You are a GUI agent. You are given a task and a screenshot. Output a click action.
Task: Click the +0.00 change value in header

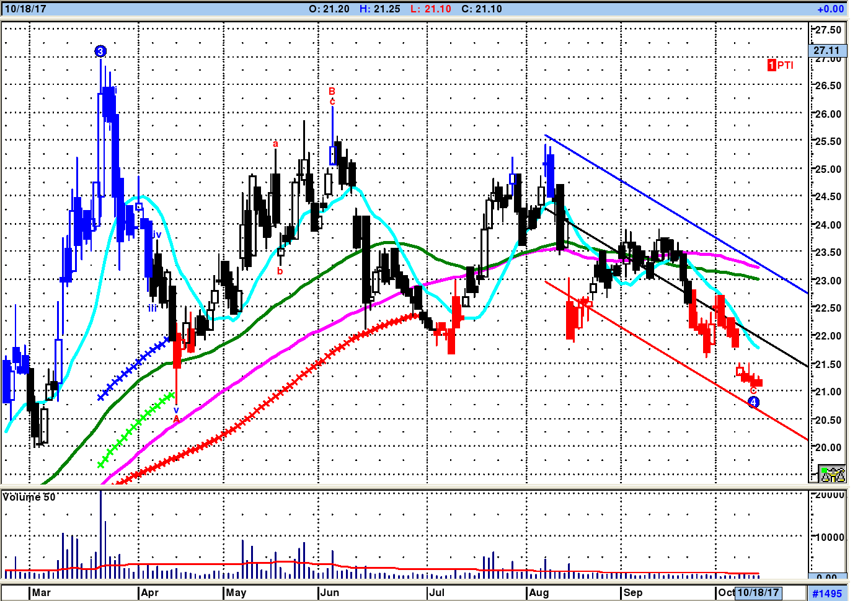click(x=830, y=9)
